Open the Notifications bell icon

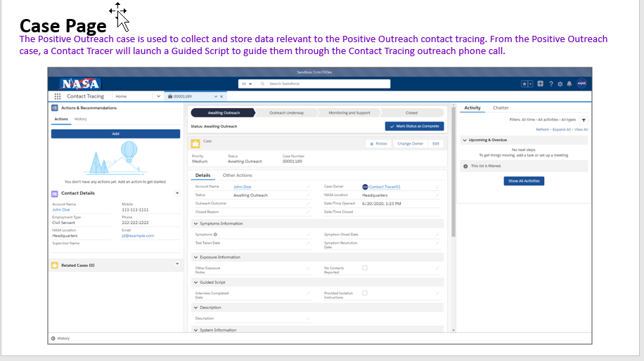pyautogui.click(x=569, y=84)
